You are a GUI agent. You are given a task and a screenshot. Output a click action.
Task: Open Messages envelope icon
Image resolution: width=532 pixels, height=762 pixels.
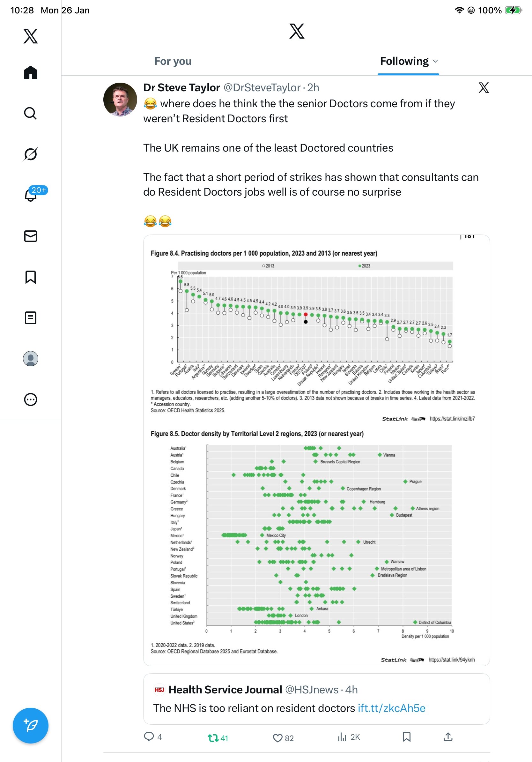point(31,236)
